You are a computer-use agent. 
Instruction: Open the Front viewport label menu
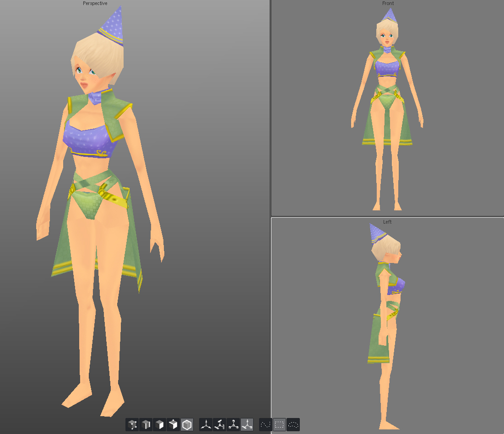point(388,4)
